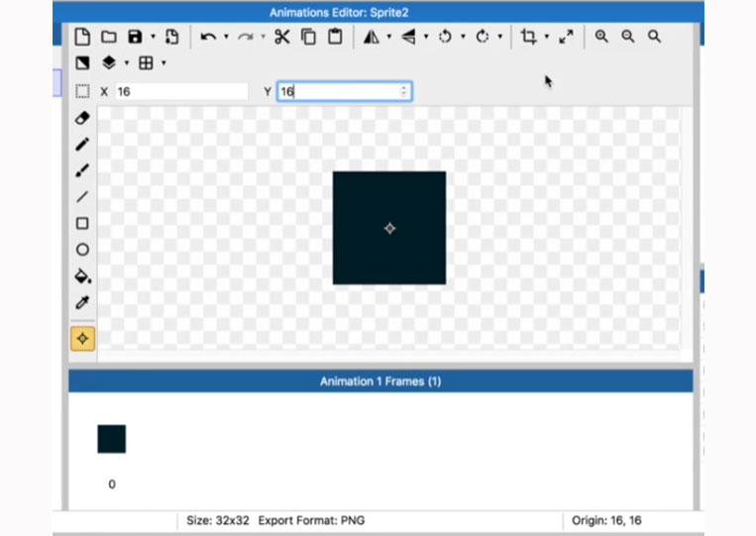Toggle the background color contrast icon

[x=82, y=63]
